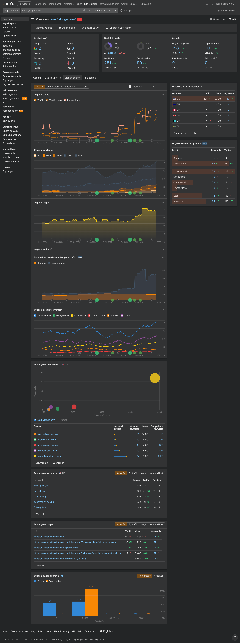
Task: Open Looker Studio
Action: point(226,11)
